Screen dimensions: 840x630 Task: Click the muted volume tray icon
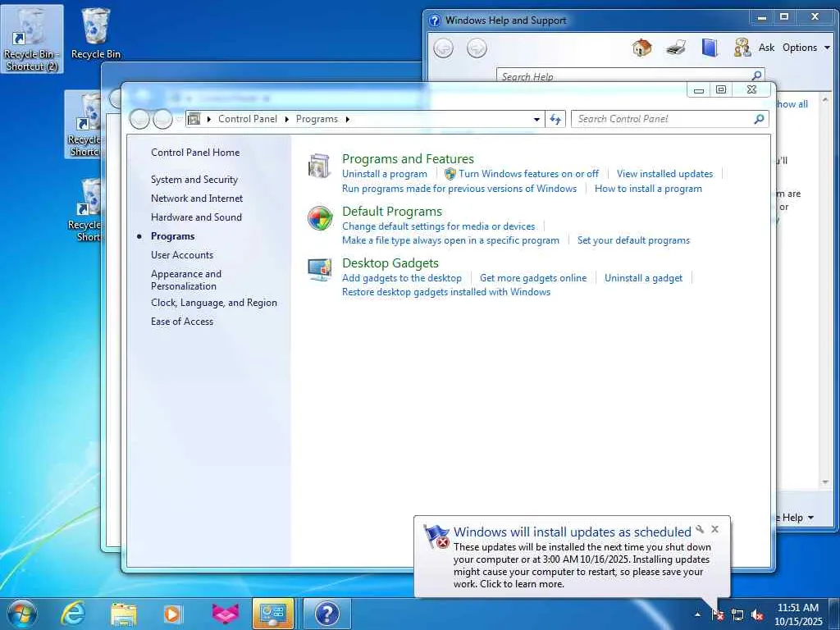pyautogui.click(x=757, y=614)
